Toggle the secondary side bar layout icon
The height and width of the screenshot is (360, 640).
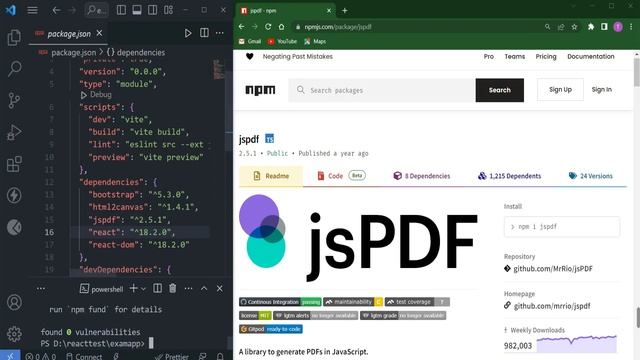click(153, 10)
